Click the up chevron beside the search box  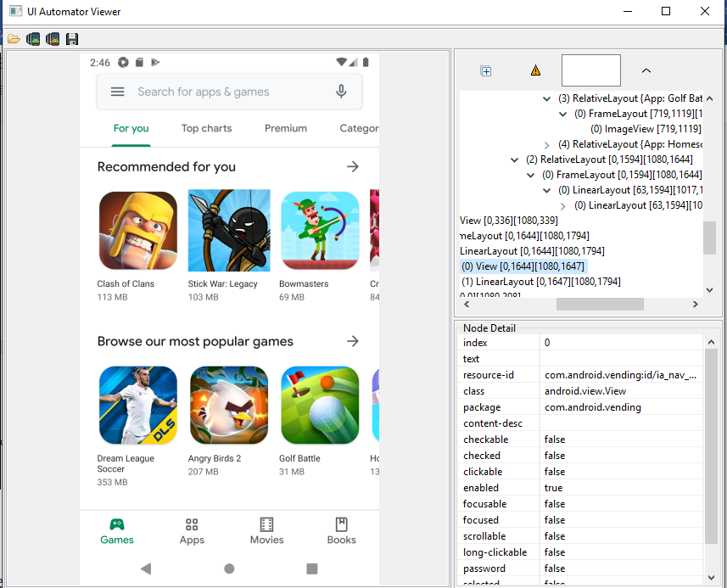(646, 71)
